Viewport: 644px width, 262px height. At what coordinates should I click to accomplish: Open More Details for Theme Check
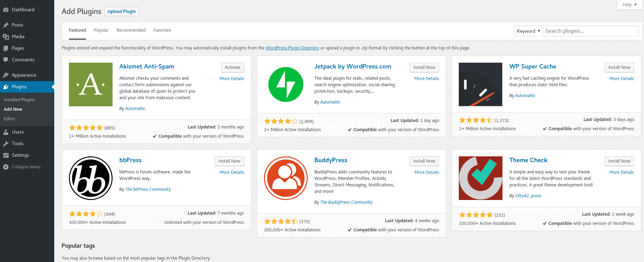tap(622, 172)
